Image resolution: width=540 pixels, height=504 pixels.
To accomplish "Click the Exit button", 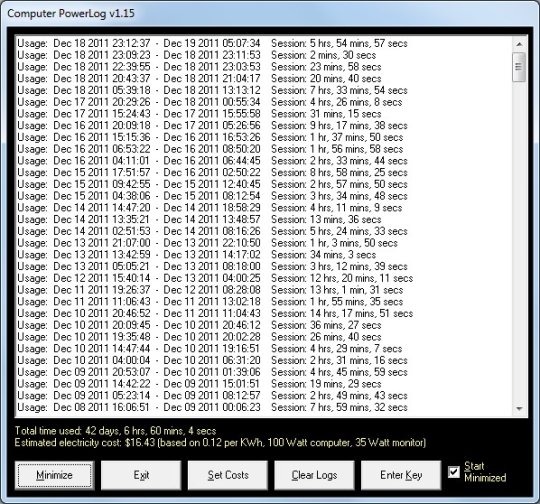I will (141, 475).
